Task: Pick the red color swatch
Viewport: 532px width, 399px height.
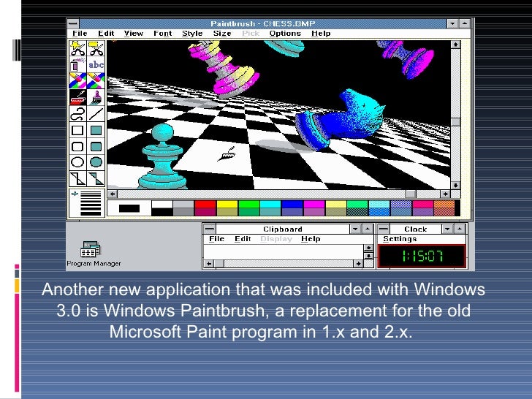Action: (205, 204)
